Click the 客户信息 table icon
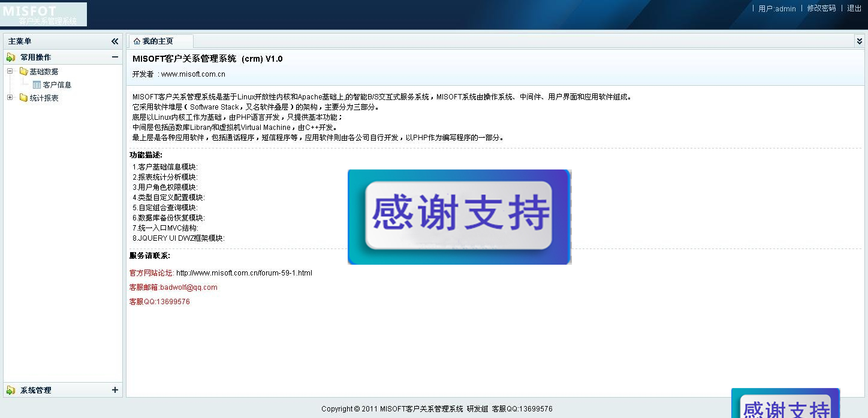The image size is (868, 418). click(37, 85)
